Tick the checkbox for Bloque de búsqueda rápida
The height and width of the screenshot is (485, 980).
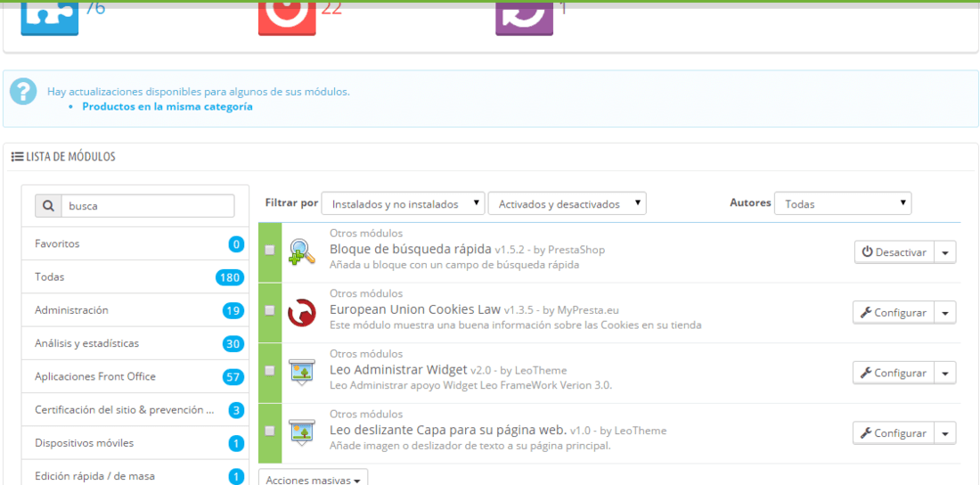click(269, 251)
